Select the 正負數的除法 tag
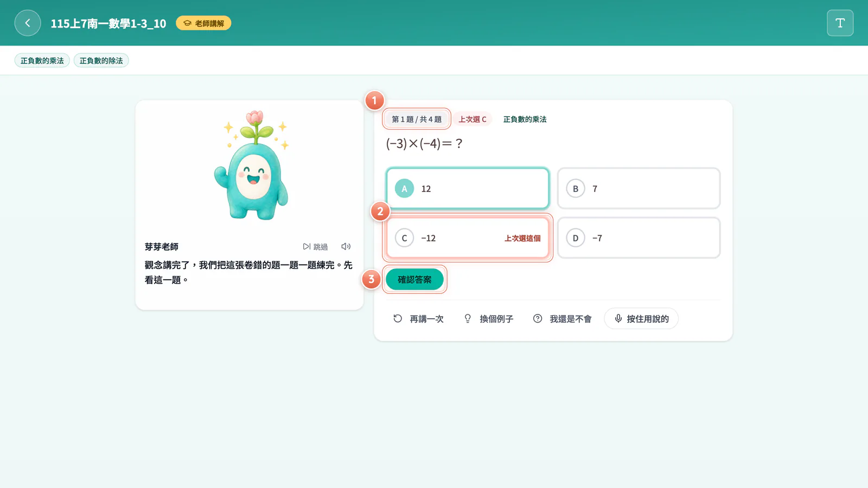This screenshot has height=488, width=868. tap(101, 61)
